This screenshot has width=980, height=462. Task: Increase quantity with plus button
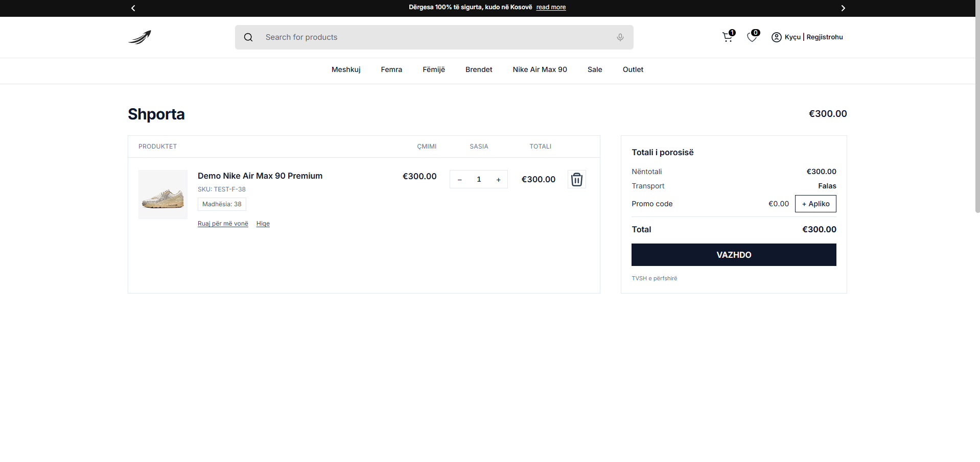(498, 179)
